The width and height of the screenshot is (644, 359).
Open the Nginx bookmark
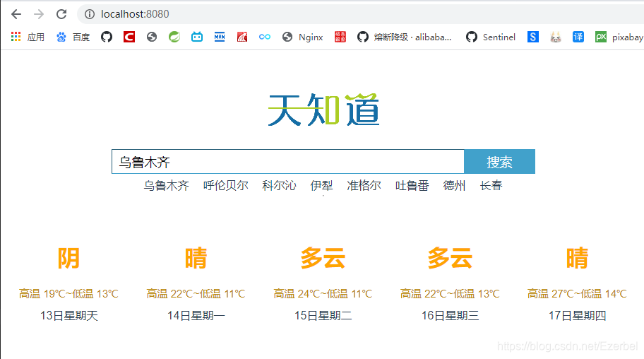pos(303,37)
